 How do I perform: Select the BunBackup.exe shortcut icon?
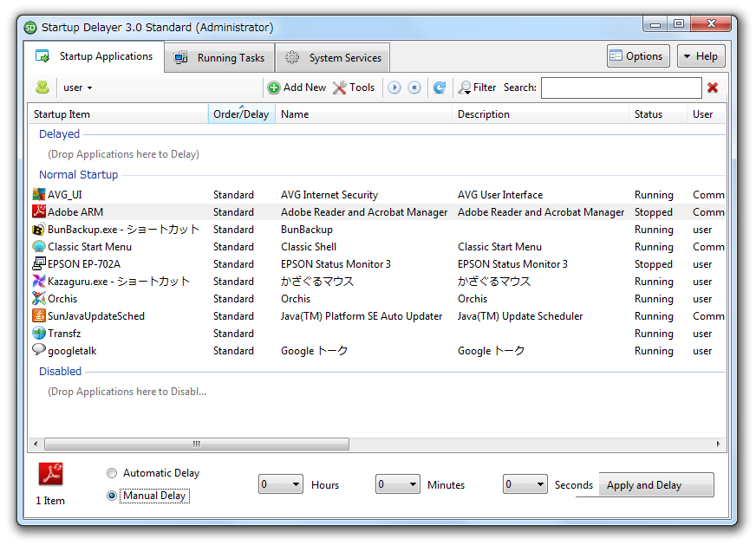click(x=38, y=229)
